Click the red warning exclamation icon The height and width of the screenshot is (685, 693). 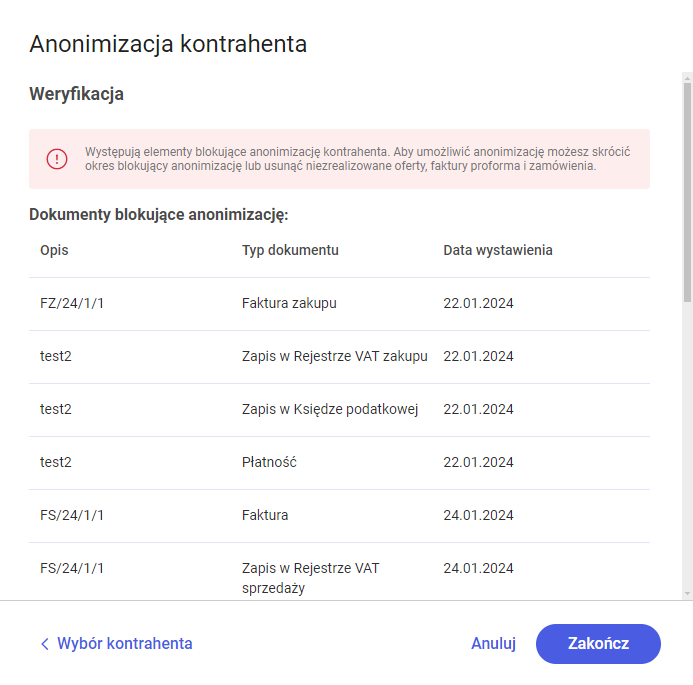(x=57, y=159)
